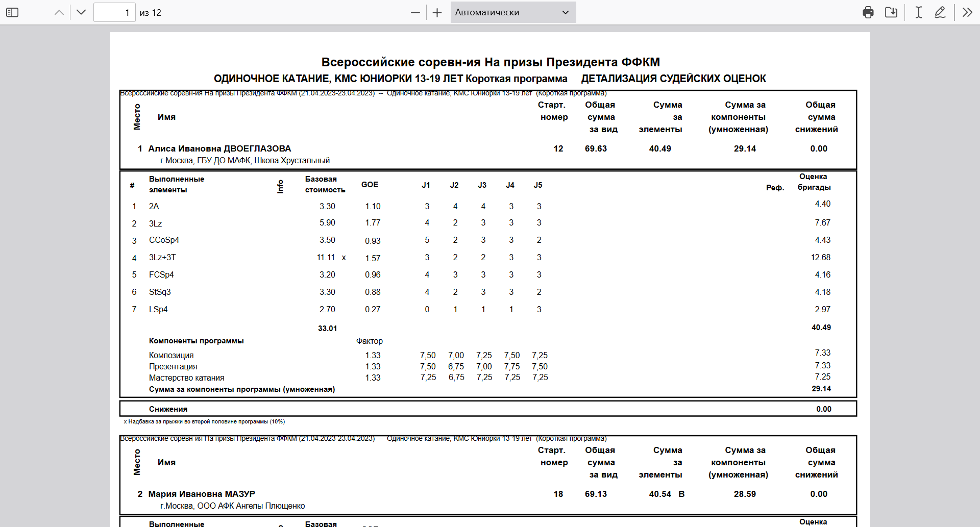Image resolution: width=980 pixels, height=527 pixels.
Task: Open the Автоматически zoom dropdown
Action: point(512,12)
